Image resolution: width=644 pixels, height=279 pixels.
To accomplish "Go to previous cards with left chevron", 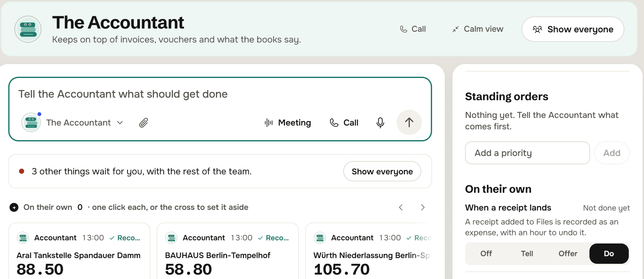I will [x=401, y=207].
